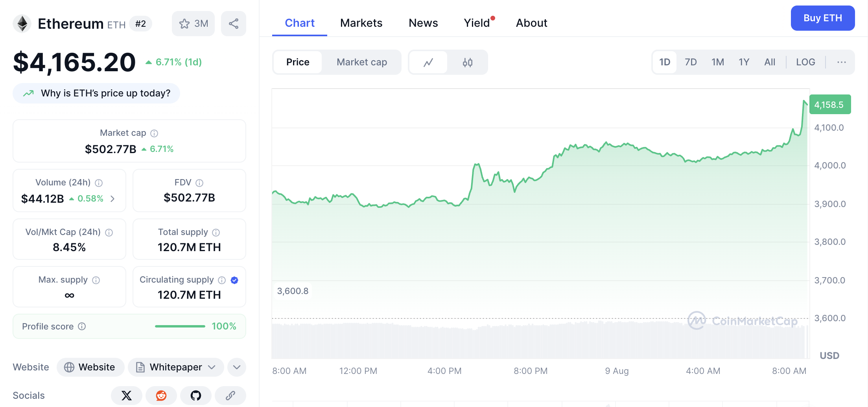This screenshot has height=407, width=868.
Task: Select the Price chart toggle
Action: tap(298, 62)
